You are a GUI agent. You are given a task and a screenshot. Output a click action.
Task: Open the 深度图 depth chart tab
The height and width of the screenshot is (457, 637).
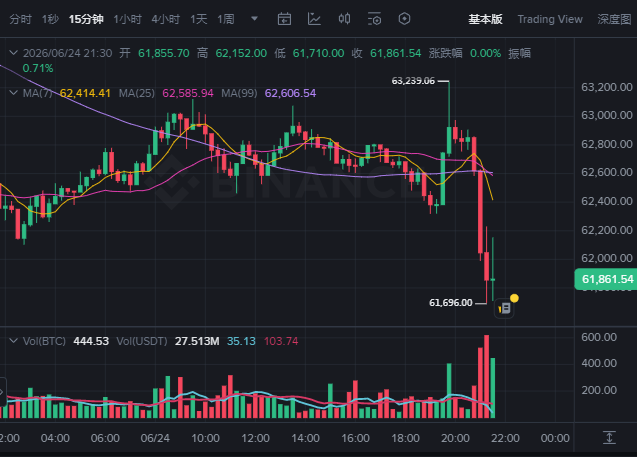point(614,19)
